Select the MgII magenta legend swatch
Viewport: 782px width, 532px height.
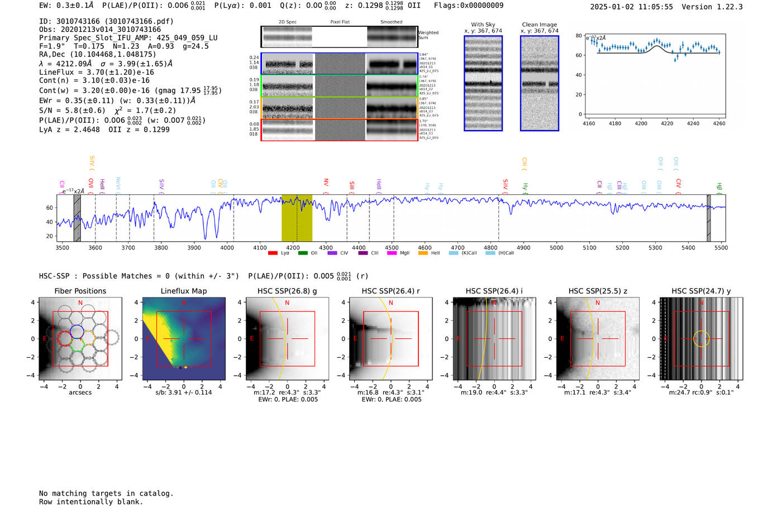[393, 253]
